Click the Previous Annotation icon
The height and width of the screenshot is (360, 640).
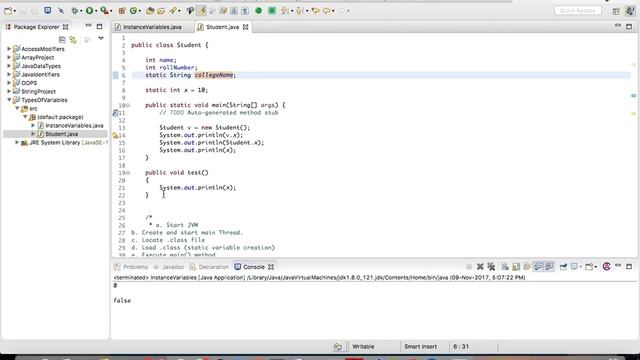tap(300, 11)
